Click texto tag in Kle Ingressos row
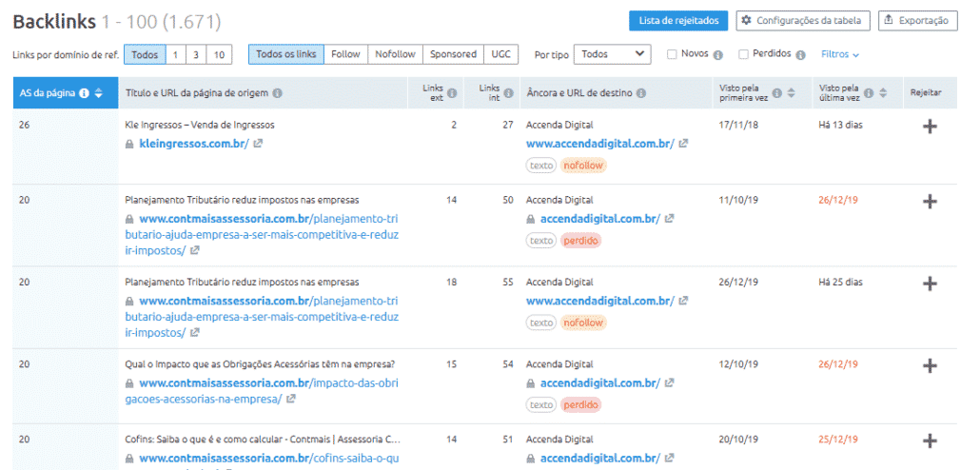 point(541,166)
